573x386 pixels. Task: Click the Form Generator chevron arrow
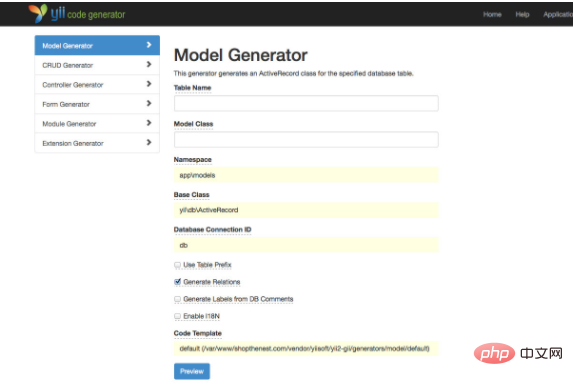click(x=149, y=103)
